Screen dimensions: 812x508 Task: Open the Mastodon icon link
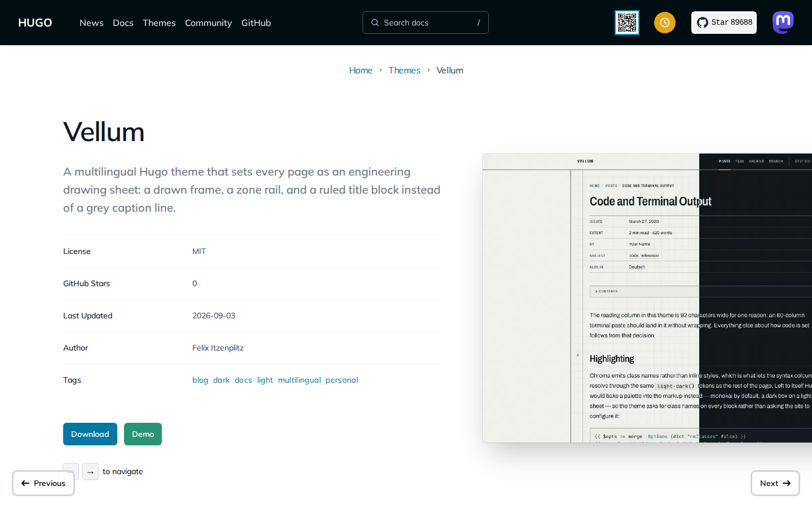(x=783, y=23)
